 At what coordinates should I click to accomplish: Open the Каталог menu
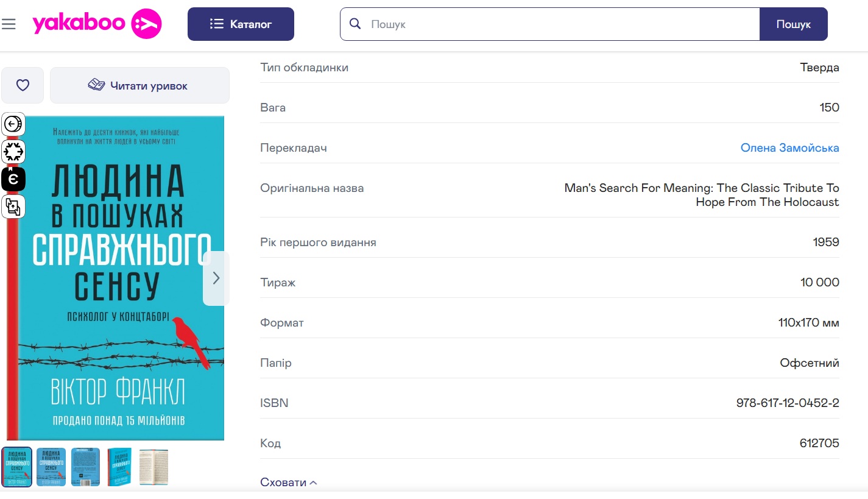[x=241, y=24]
